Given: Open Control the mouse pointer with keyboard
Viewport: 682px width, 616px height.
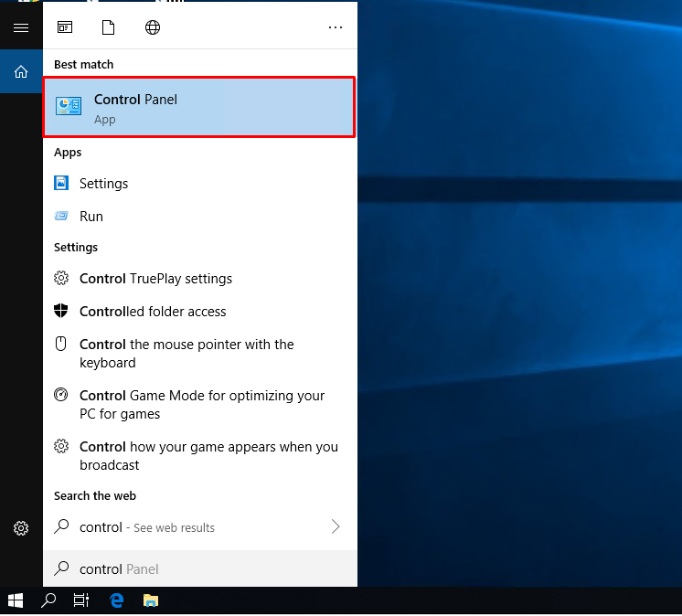Looking at the screenshot, I should [200, 353].
